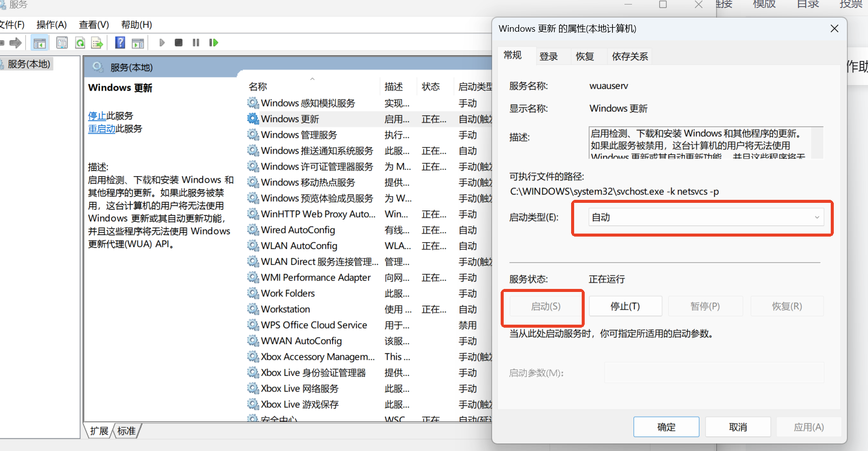Viewport: 868px width, 451px height.
Task: Open the 启动类型 dropdown
Action: pyautogui.click(x=706, y=217)
